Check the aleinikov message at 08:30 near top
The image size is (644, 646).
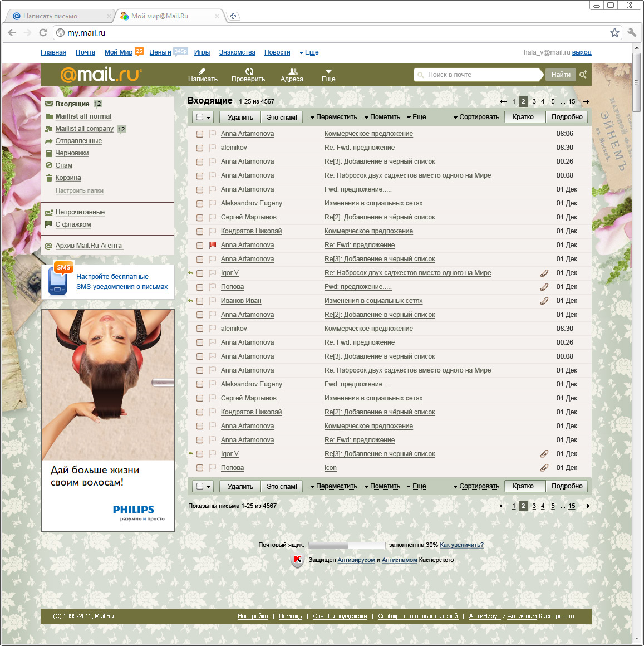click(x=200, y=148)
